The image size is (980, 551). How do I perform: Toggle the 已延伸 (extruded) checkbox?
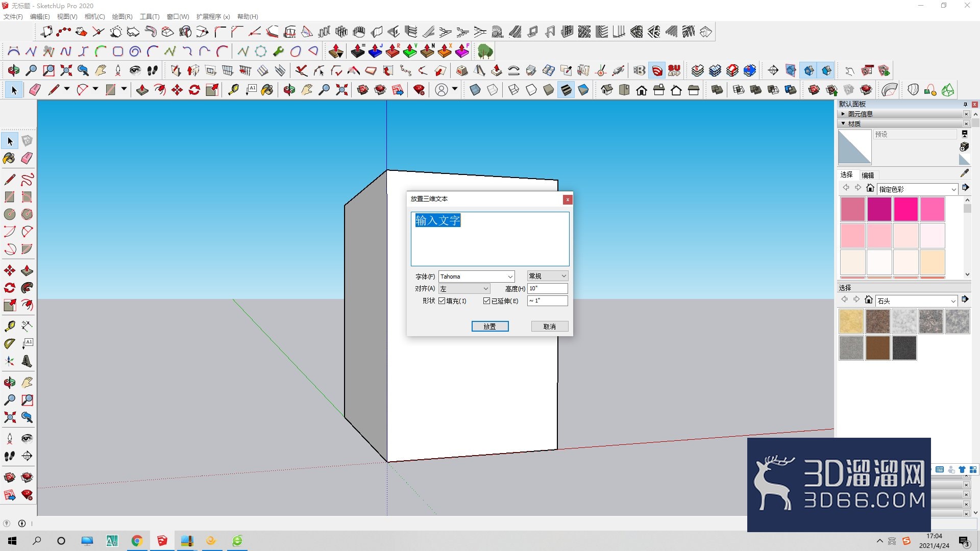[486, 301]
